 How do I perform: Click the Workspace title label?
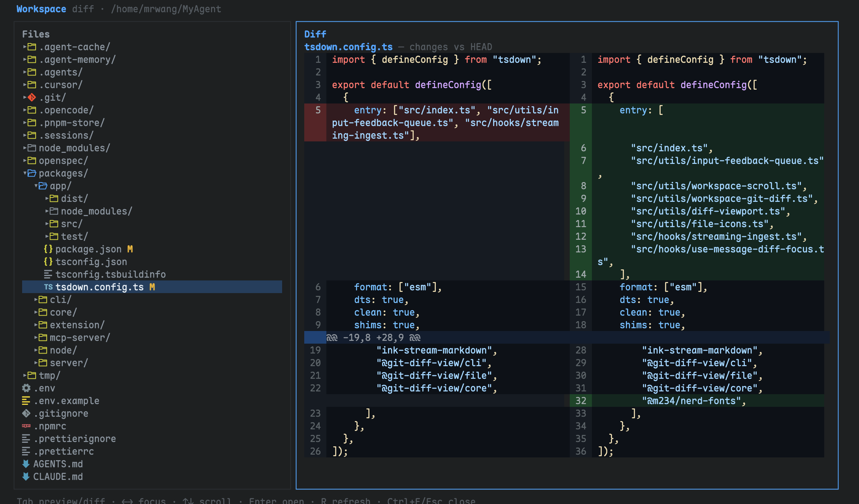click(41, 9)
